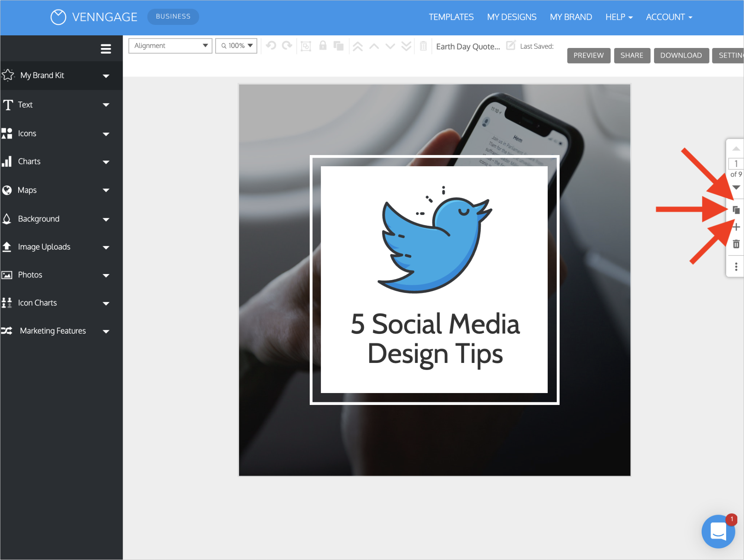Click the VENNGAGE brand name link
Viewport: 744px width, 560px height.
click(x=104, y=17)
